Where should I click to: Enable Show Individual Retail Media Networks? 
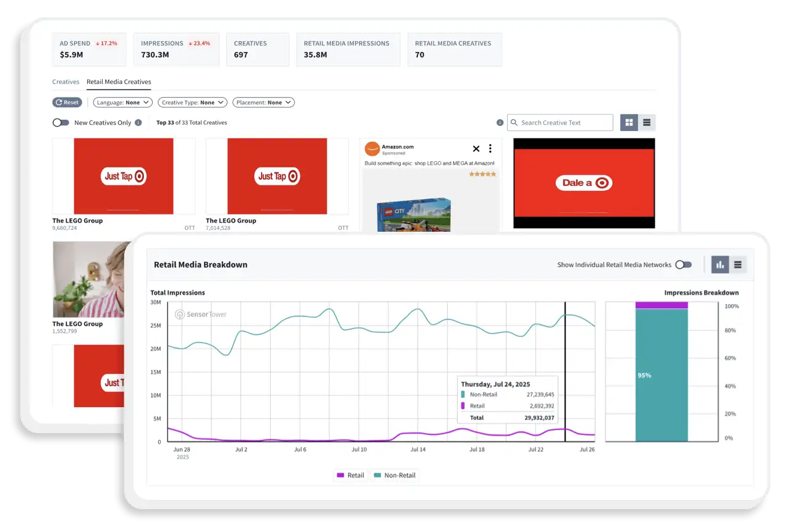click(683, 264)
